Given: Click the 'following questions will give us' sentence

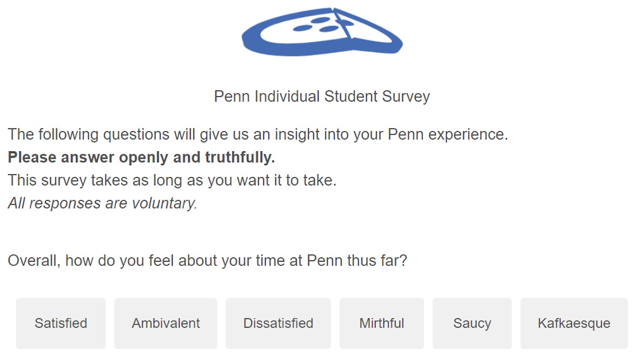Looking at the screenshot, I should coord(258,135).
